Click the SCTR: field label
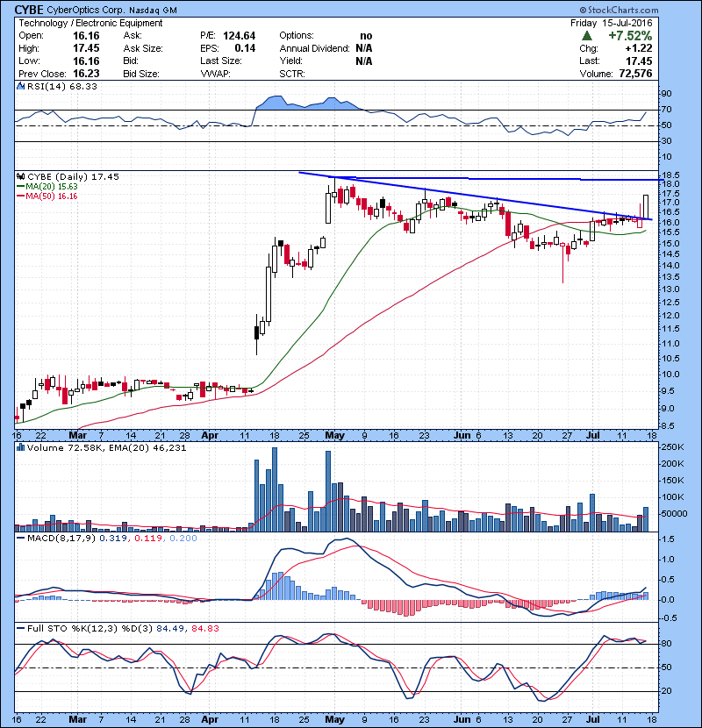702x728 pixels. coord(292,74)
